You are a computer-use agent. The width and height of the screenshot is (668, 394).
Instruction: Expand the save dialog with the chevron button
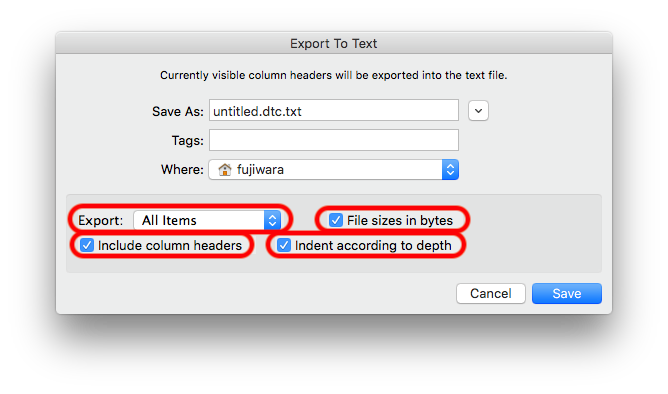click(478, 111)
